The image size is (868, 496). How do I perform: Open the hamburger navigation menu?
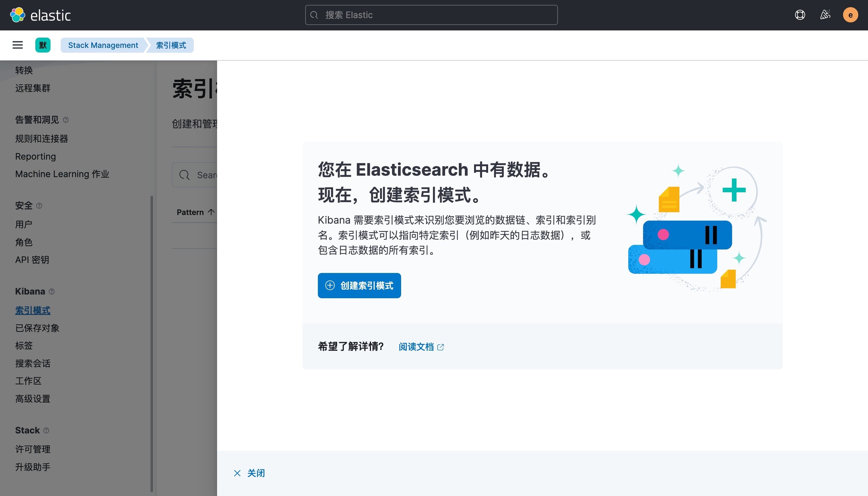[18, 45]
